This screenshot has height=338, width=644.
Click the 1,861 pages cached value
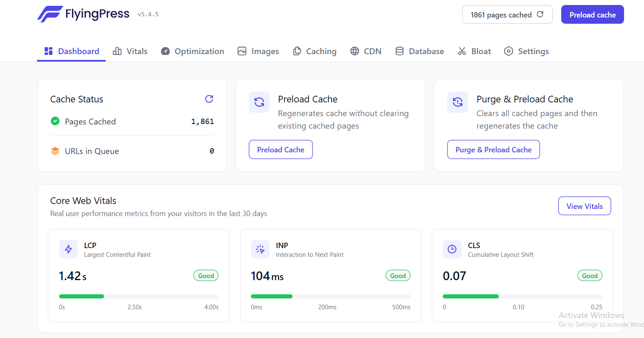coord(203,122)
